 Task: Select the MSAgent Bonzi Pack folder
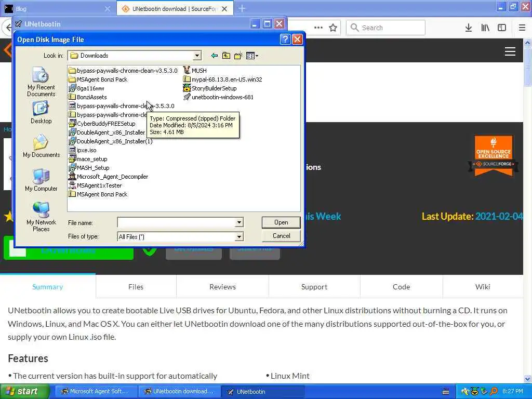98,79
